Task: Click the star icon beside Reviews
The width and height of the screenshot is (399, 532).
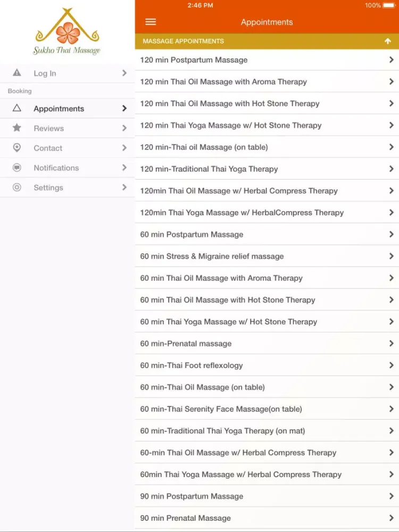Action: click(16, 128)
